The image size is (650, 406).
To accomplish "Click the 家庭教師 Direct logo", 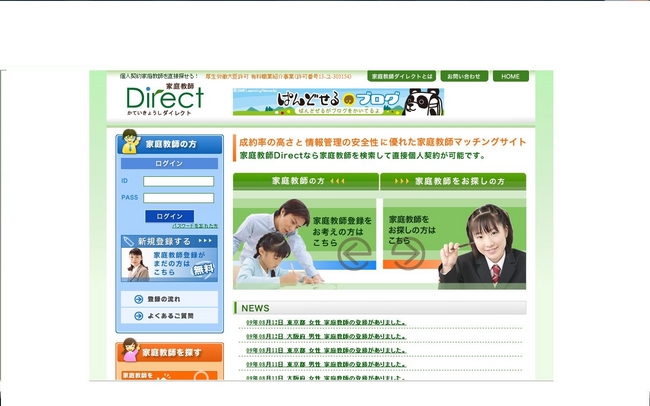I will (164, 99).
